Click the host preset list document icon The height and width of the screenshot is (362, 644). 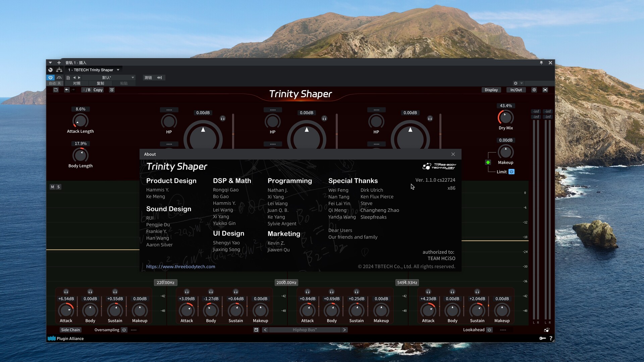pyautogui.click(x=68, y=78)
